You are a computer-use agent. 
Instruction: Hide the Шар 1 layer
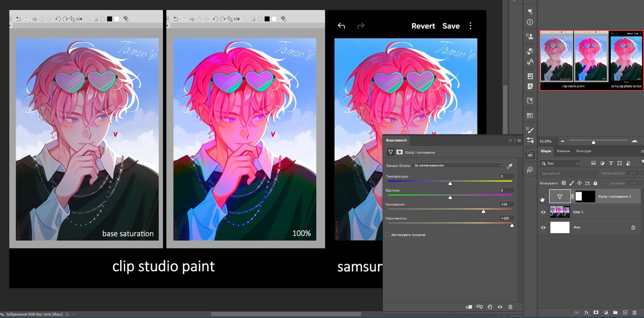click(x=543, y=212)
